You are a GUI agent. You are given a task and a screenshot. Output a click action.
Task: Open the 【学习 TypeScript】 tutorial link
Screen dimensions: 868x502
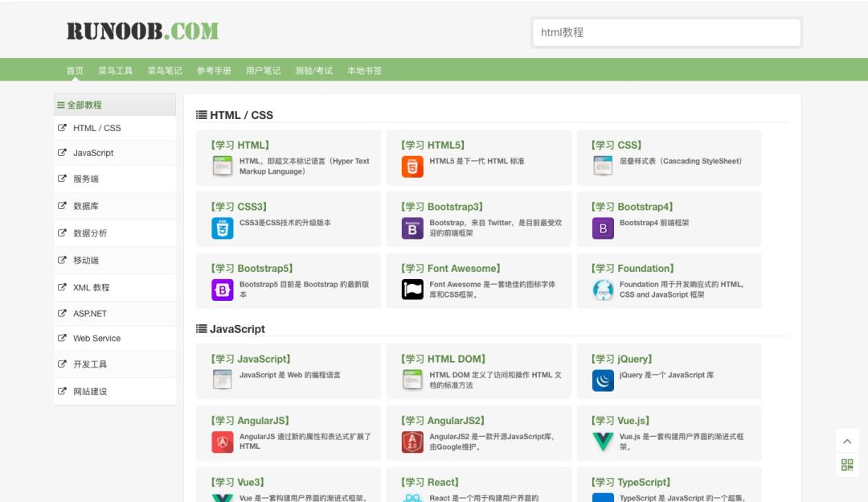pos(631,482)
